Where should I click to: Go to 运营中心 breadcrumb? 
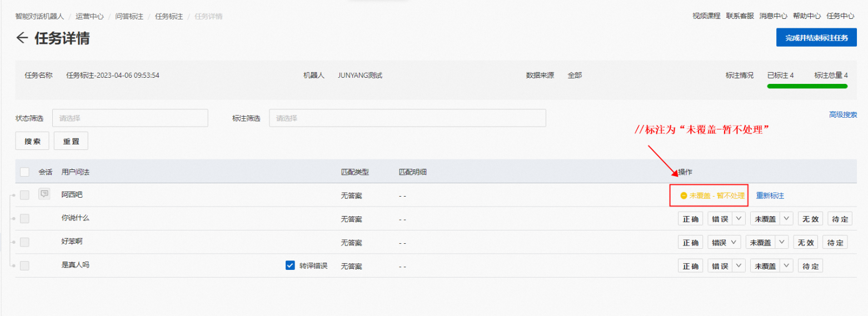(89, 17)
